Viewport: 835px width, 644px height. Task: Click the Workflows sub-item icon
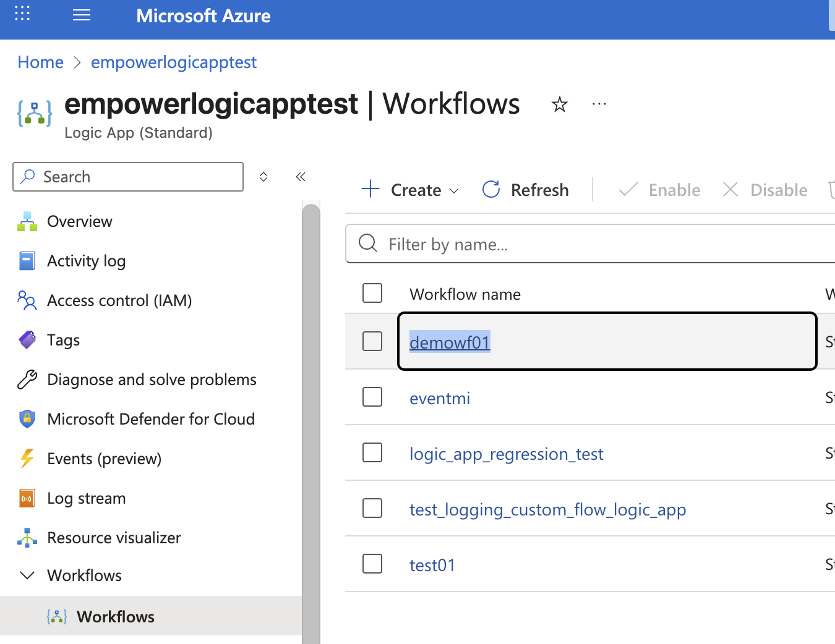pyautogui.click(x=57, y=616)
